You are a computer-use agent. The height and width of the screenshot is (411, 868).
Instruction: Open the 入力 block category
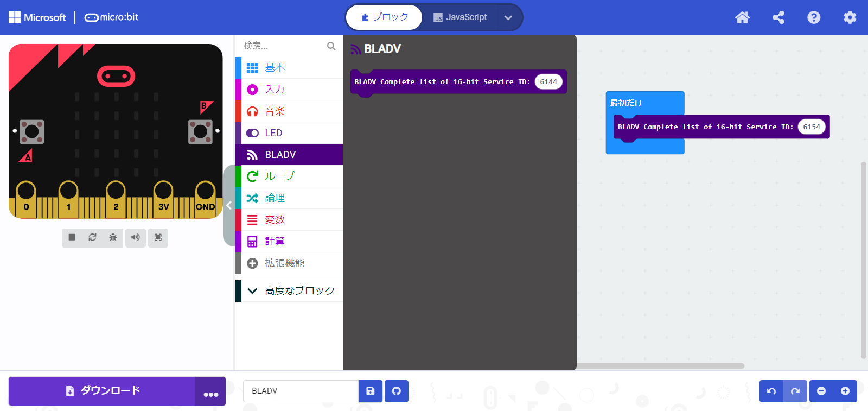[289, 90]
